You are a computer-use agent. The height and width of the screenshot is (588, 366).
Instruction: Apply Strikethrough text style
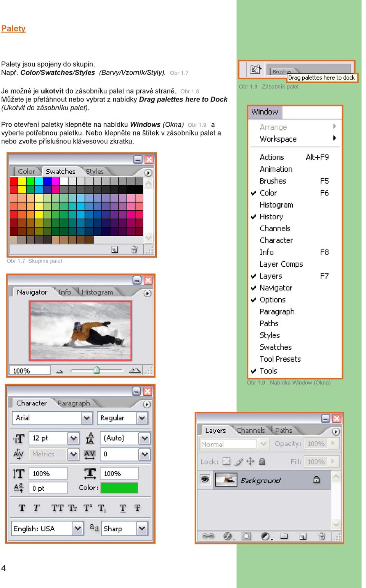tap(138, 508)
